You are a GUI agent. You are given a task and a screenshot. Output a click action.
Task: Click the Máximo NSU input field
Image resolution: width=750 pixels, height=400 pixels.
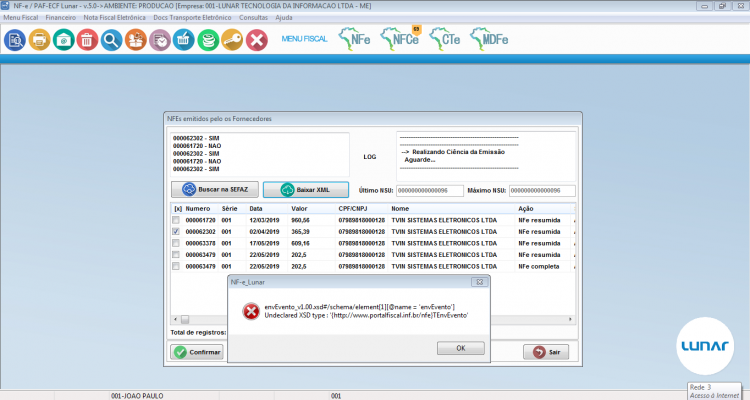click(x=542, y=190)
